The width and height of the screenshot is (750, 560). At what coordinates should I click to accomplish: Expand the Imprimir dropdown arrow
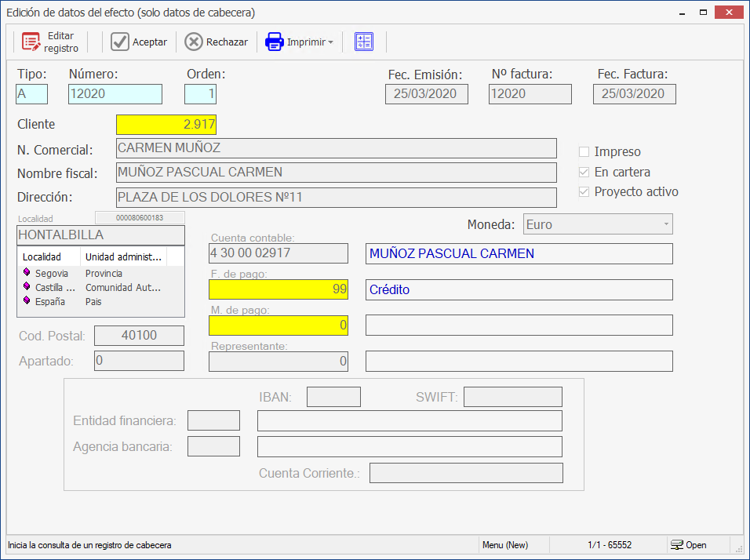pyautogui.click(x=331, y=42)
